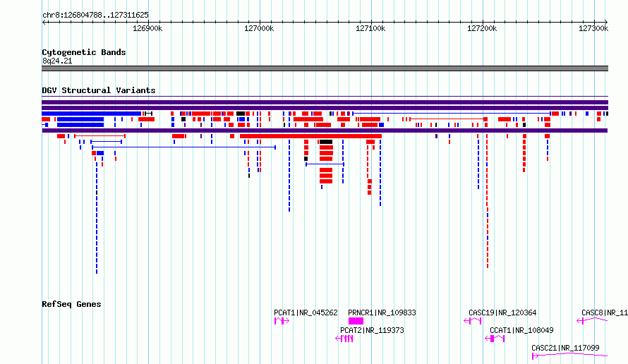Open the CASC19|NR_120364 label
Screen dimensions: 628x364
[x=502, y=313]
